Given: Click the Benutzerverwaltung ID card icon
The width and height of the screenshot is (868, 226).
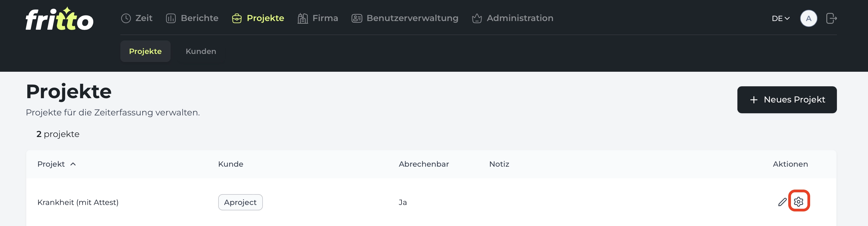Looking at the screenshot, I should 357,18.
